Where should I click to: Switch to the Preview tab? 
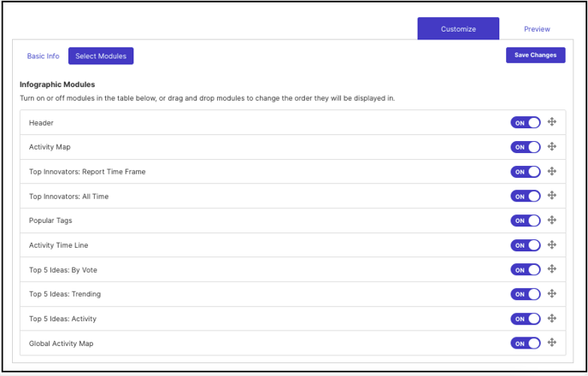pos(537,29)
